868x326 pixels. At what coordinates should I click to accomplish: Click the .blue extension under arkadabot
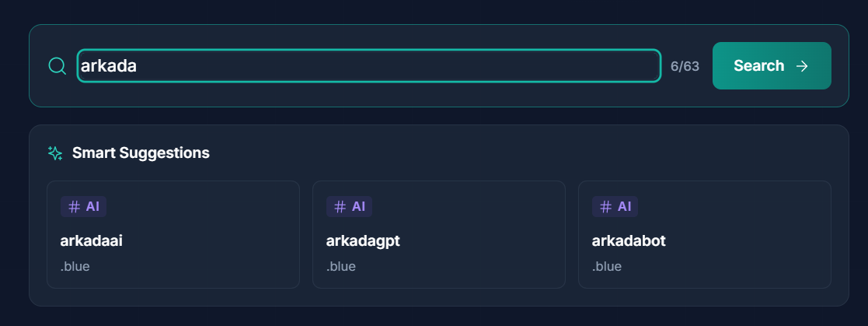607,267
